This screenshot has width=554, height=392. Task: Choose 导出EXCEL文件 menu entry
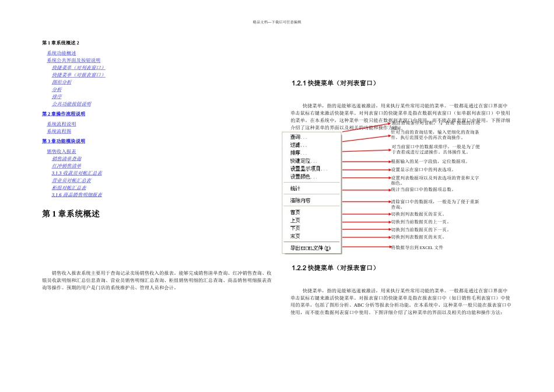311,248
